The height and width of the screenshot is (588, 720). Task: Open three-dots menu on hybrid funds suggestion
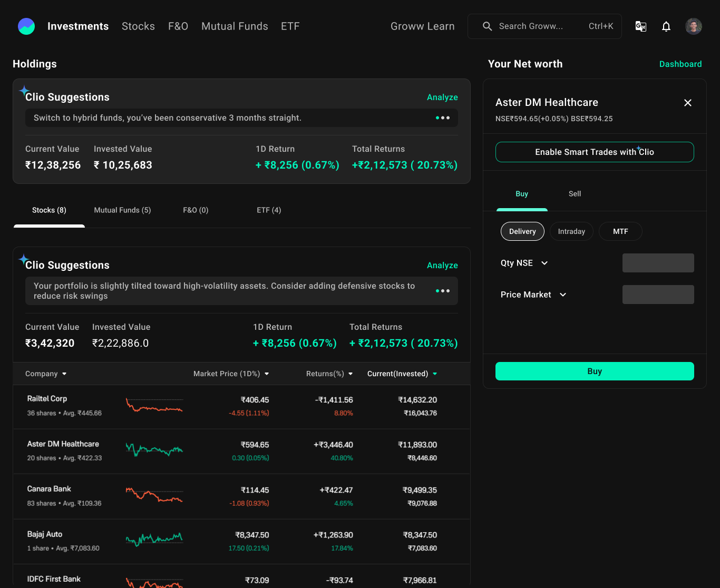coord(443,118)
